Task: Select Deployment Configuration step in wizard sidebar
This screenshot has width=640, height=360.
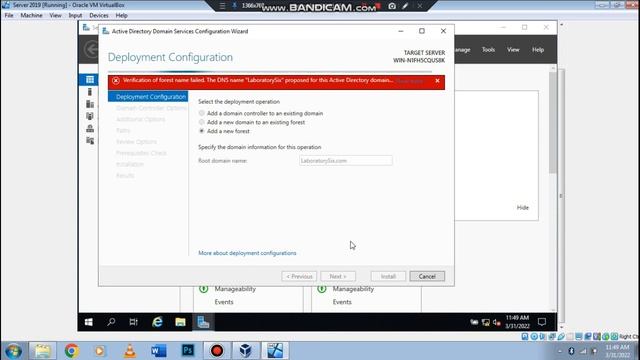Action: click(x=148, y=97)
